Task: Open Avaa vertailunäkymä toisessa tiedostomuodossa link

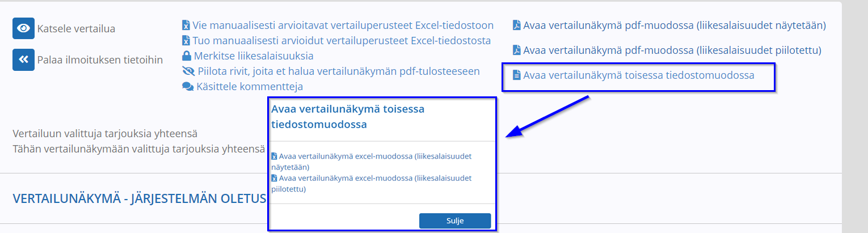Action: tap(639, 75)
